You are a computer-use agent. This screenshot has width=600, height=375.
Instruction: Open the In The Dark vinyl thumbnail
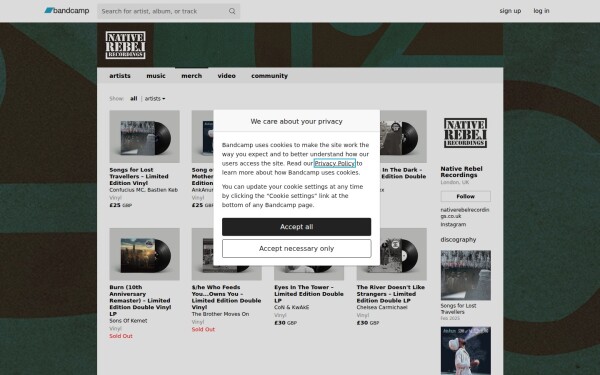pos(403,137)
